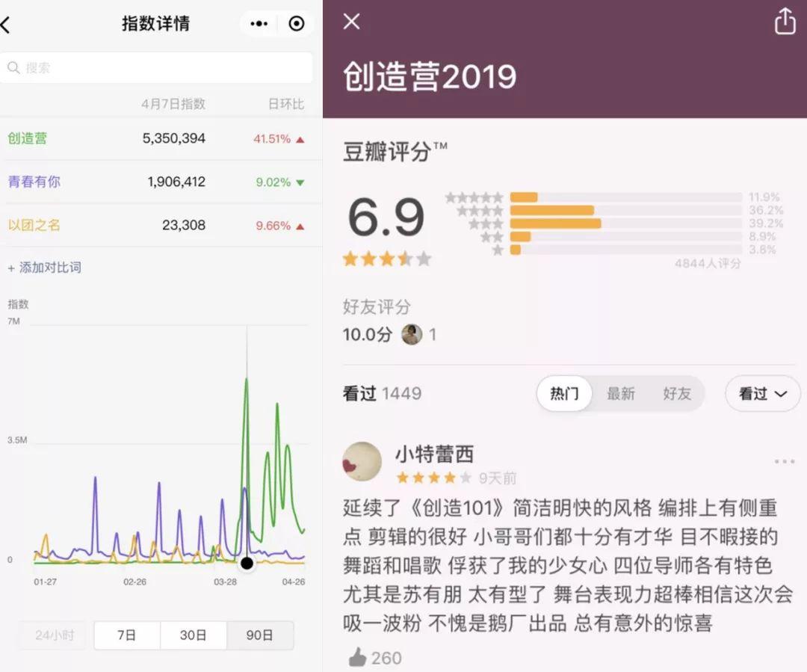Click the black marker dot on chart
The width and height of the screenshot is (807, 672).
tap(247, 563)
